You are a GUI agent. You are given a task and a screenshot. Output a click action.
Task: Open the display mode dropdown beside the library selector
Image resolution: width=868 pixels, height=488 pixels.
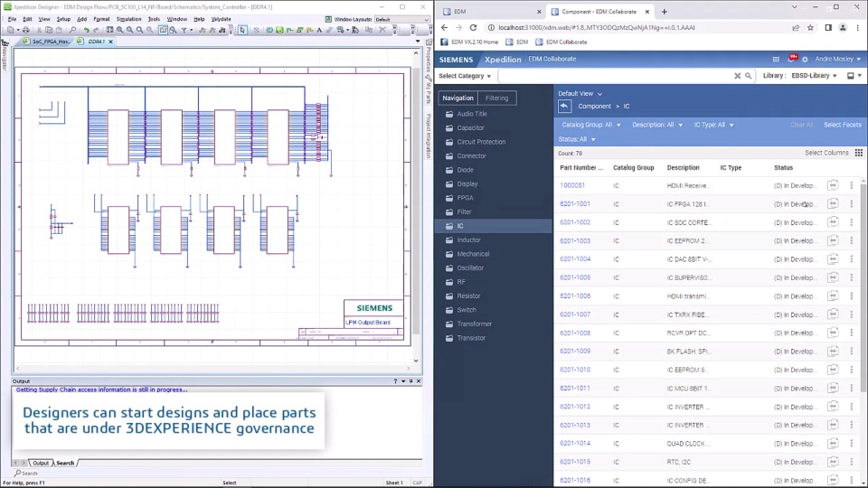click(x=854, y=76)
